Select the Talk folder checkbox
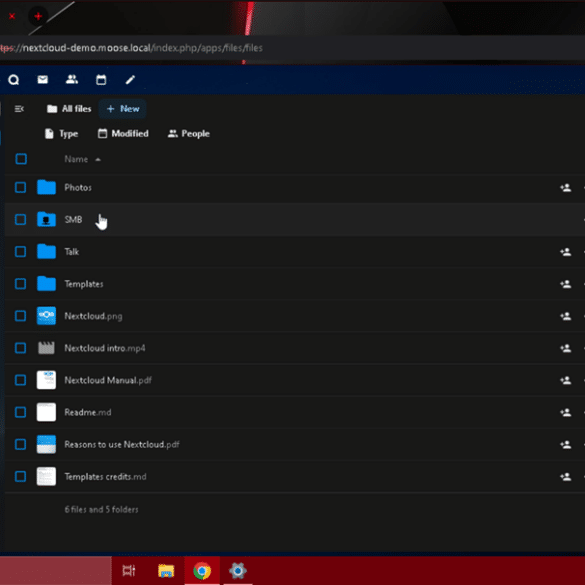 pos(21,251)
